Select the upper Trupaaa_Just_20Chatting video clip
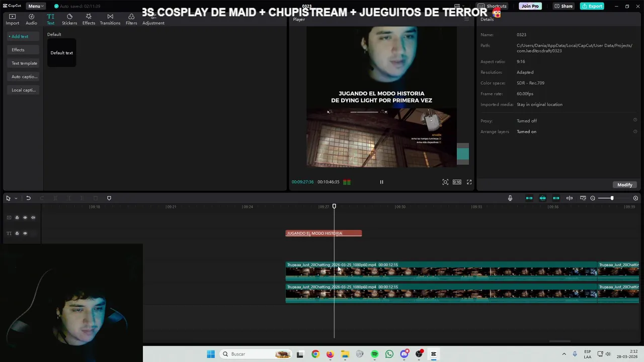Viewport: 644px width, 362px height. pyautogui.click(x=441, y=271)
